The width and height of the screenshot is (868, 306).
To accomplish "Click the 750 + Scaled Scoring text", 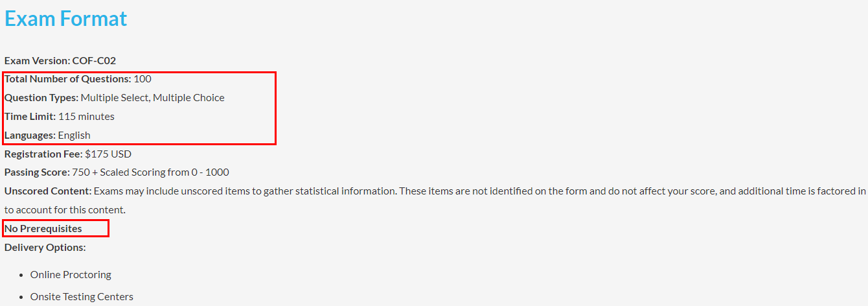I will click(151, 172).
